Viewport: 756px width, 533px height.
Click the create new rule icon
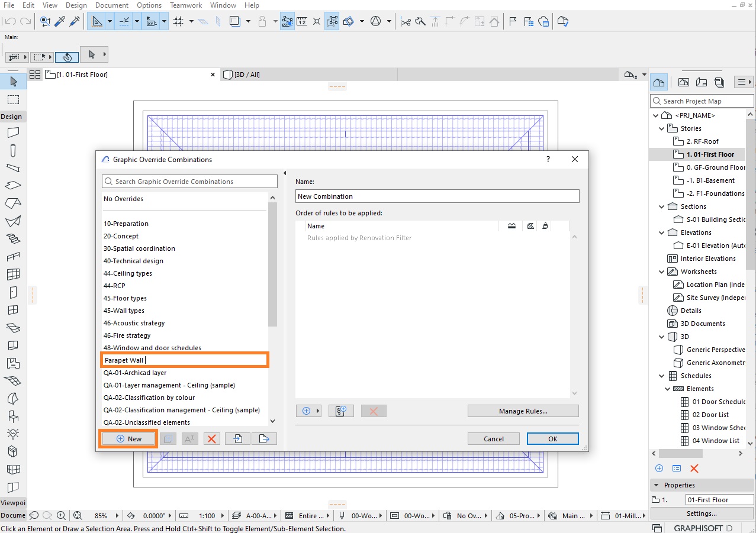tap(341, 411)
